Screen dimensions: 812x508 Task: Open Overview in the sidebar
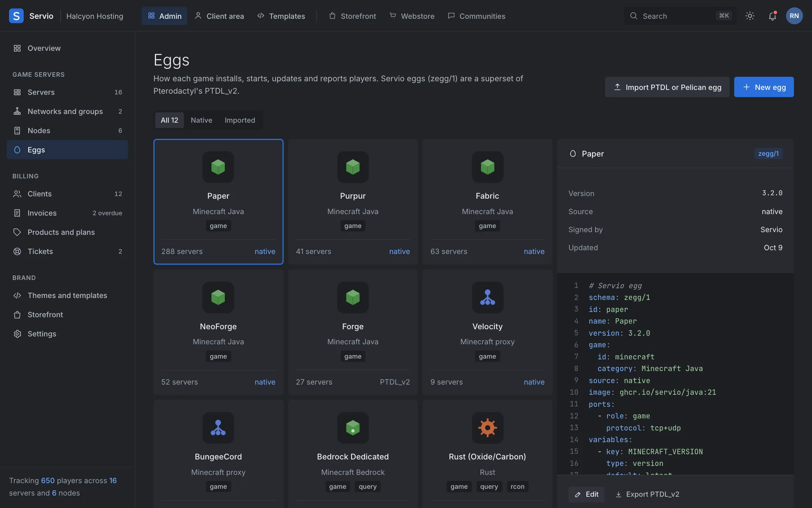(67, 48)
